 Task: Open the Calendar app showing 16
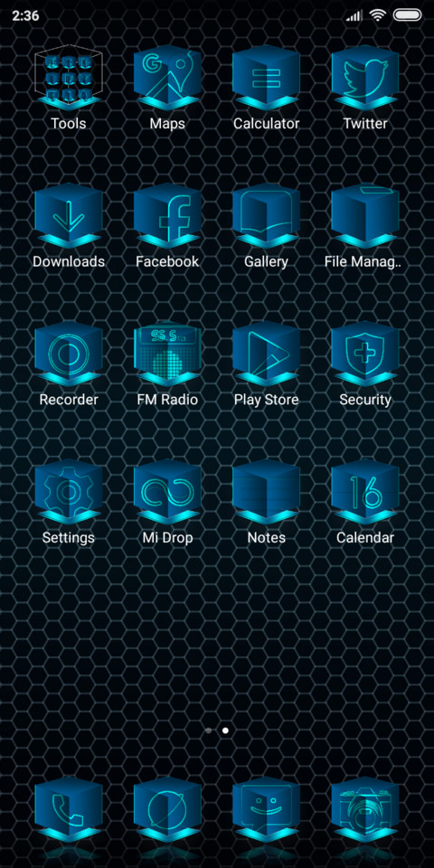(364, 492)
